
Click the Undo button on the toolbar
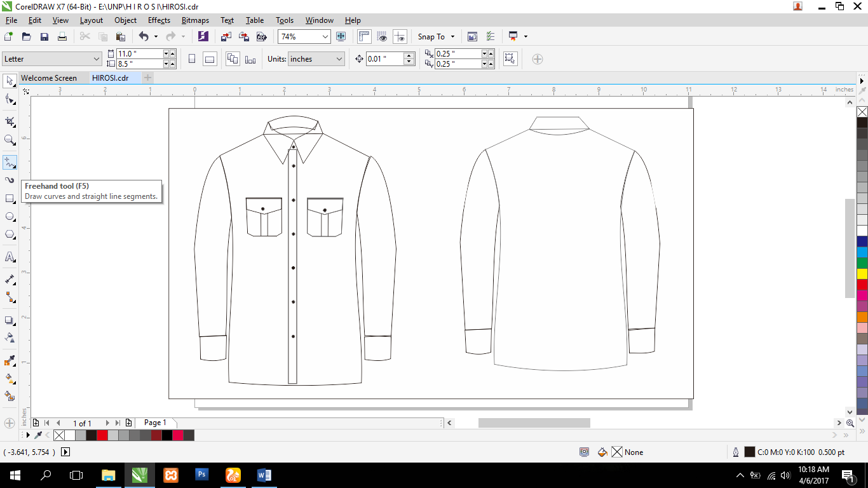click(145, 36)
